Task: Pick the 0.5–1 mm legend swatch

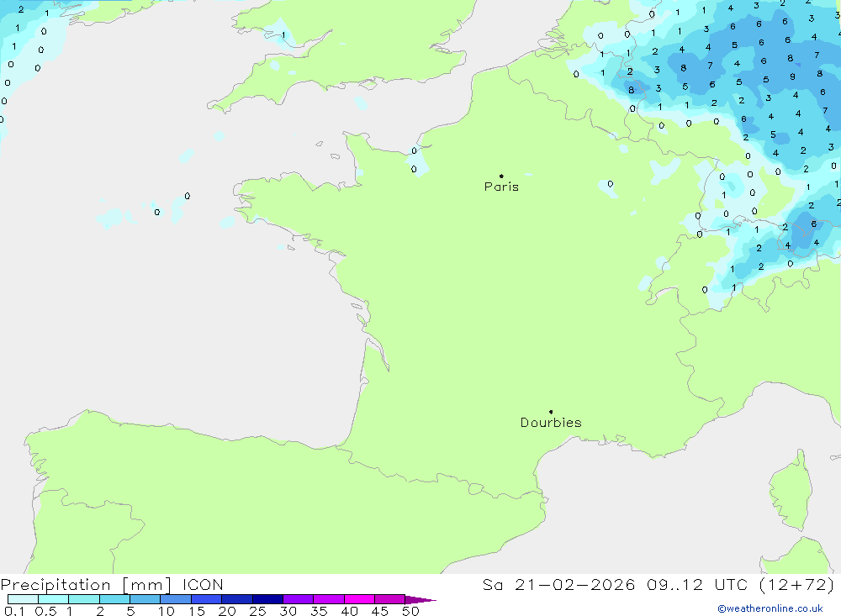Action: coord(54,599)
